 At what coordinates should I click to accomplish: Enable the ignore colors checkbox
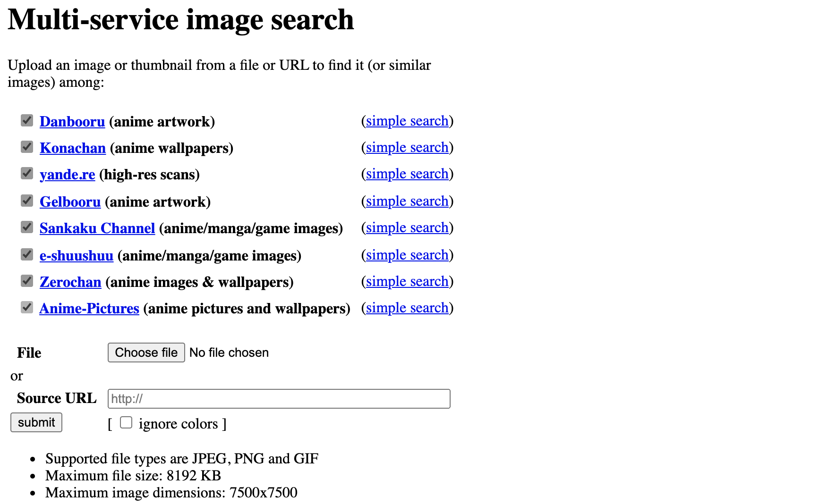tap(126, 422)
